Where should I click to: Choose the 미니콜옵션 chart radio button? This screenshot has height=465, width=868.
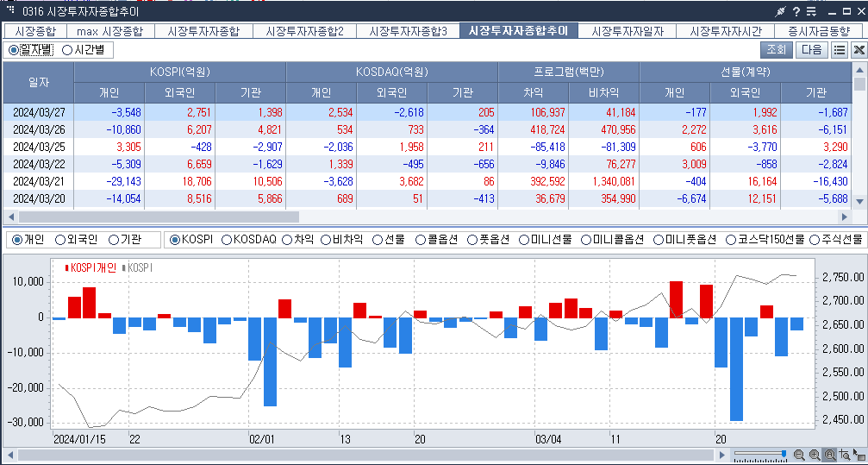(585, 240)
